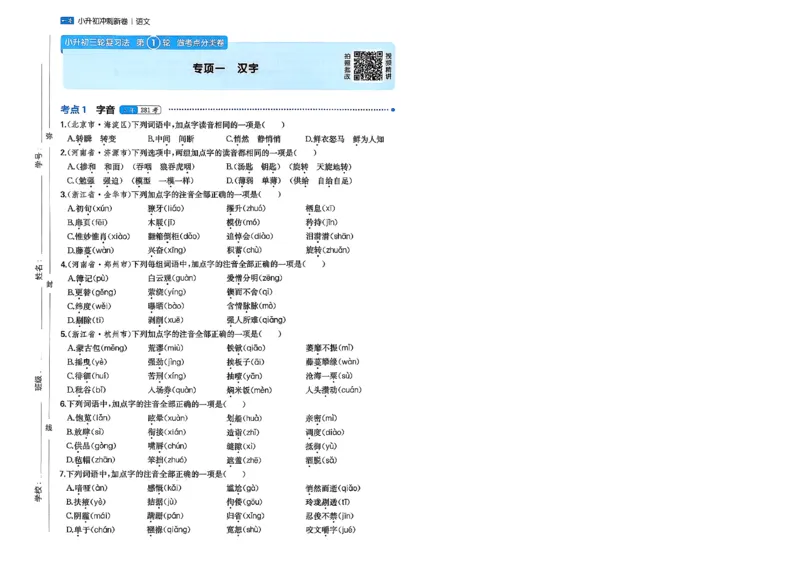Viewport: 800px width, 566px height.
Task: Click "玲珑剔透(tī)" in question 7
Action: 328,502
